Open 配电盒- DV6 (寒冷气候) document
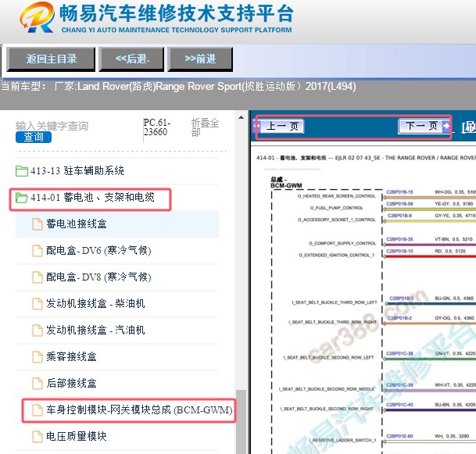476x454 pixels. [98, 251]
